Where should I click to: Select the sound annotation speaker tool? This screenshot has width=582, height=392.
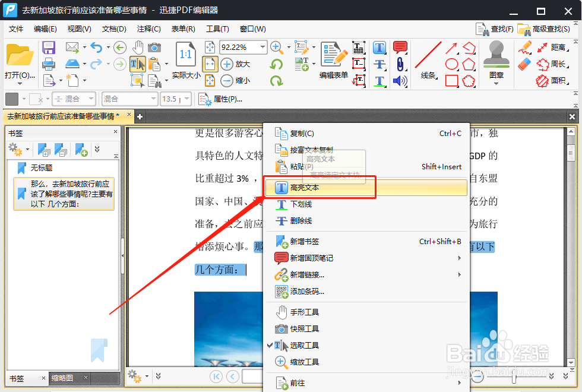[x=399, y=81]
